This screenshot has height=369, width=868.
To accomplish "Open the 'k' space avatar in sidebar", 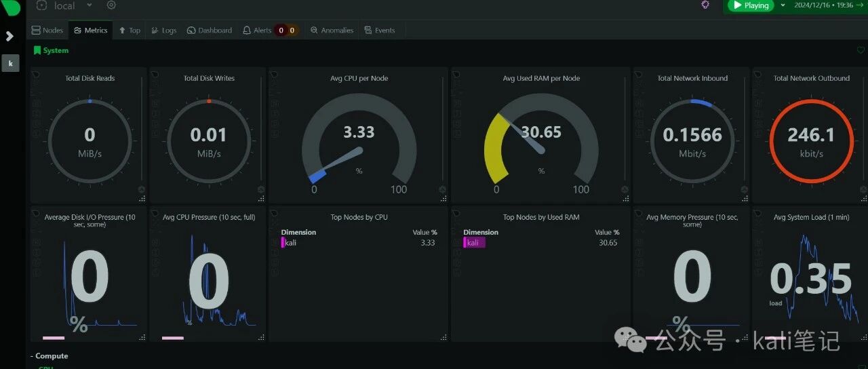I will (10, 63).
